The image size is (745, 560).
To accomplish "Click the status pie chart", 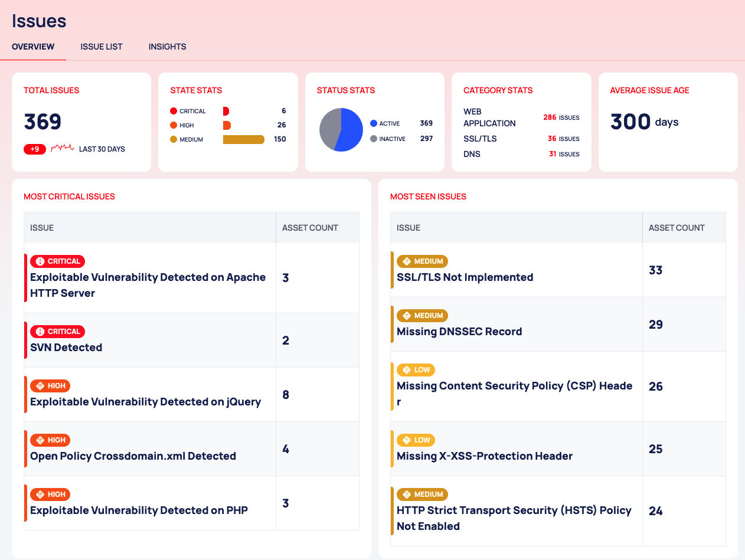I will pos(341,130).
